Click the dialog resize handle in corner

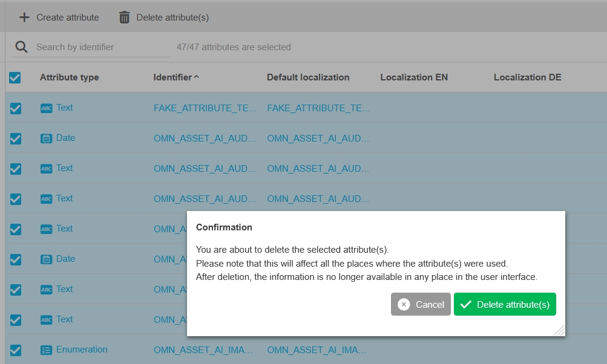[559, 330]
